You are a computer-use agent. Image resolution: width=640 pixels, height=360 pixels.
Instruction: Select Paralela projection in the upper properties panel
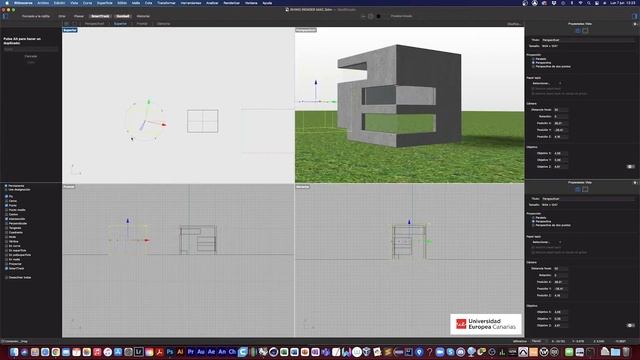point(533,59)
